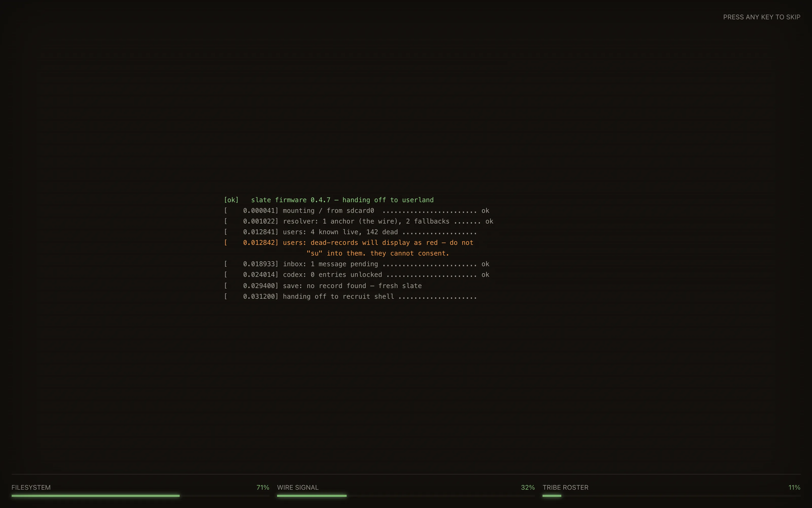Click the resolver anchor fallbacks line
This screenshot has width=812, height=508.
click(x=359, y=221)
